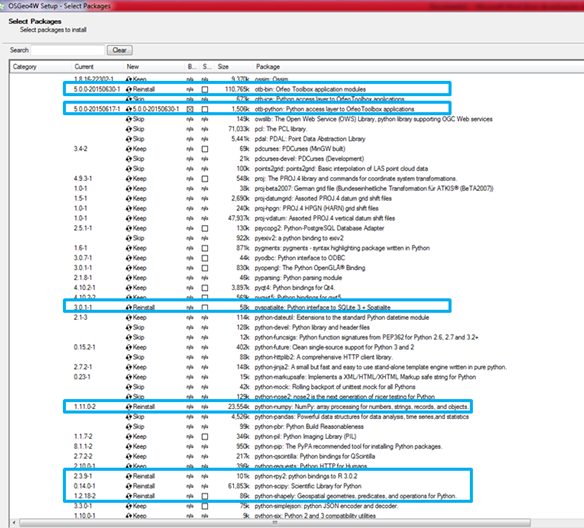Screen dimensions: 584x528
Task: Click the 23,554k size value
Action: point(239,407)
